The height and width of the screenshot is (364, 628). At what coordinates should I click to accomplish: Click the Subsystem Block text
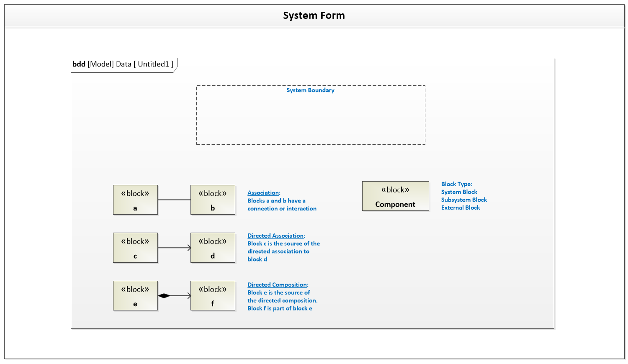tap(464, 200)
